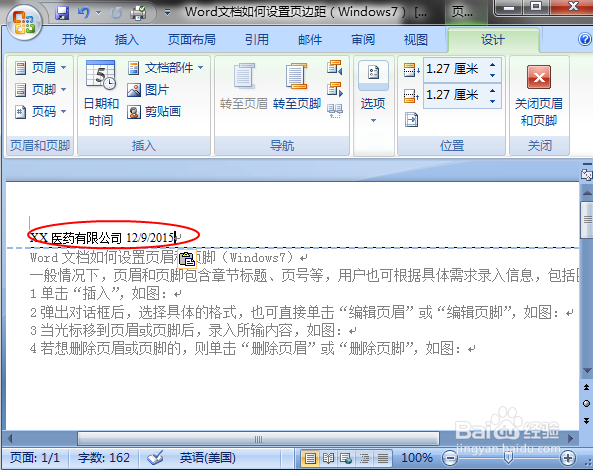Image resolution: width=593 pixels, height=470 pixels.
Task: Insert a 图片 picture
Action: [x=148, y=90]
